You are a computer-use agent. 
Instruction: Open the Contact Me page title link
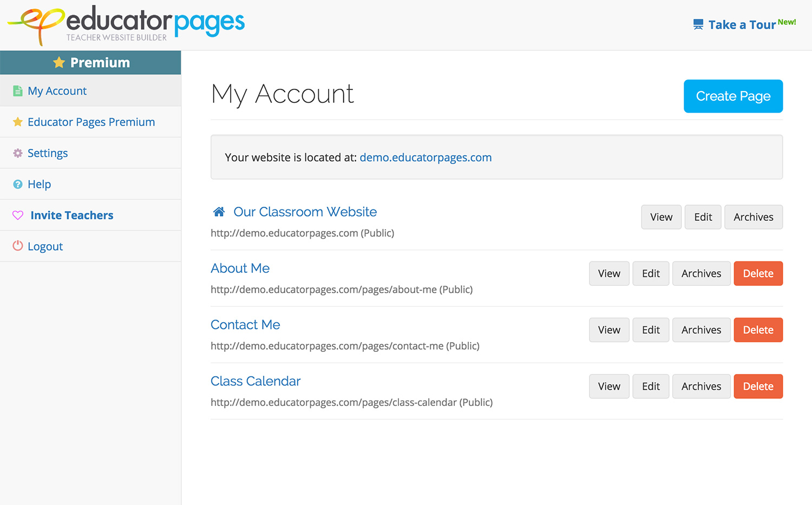click(245, 325)
